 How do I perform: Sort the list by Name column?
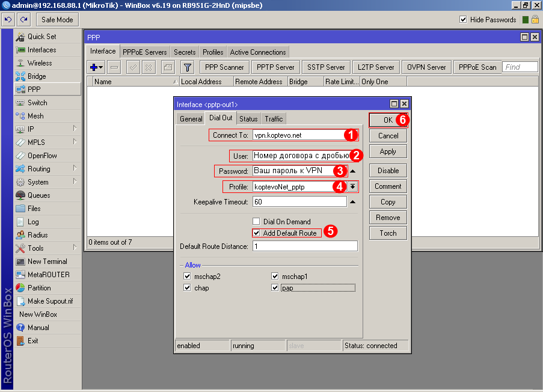coord(135,82)
